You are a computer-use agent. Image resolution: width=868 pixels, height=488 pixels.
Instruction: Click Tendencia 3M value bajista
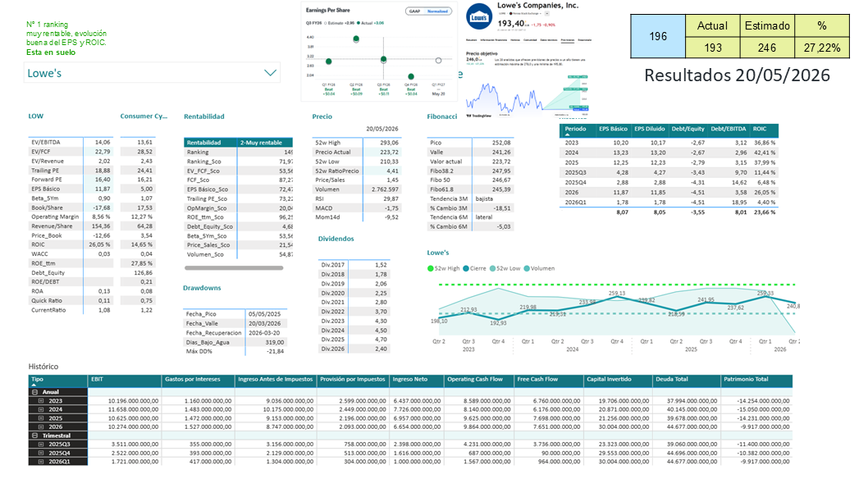click(x=484, y=198)
